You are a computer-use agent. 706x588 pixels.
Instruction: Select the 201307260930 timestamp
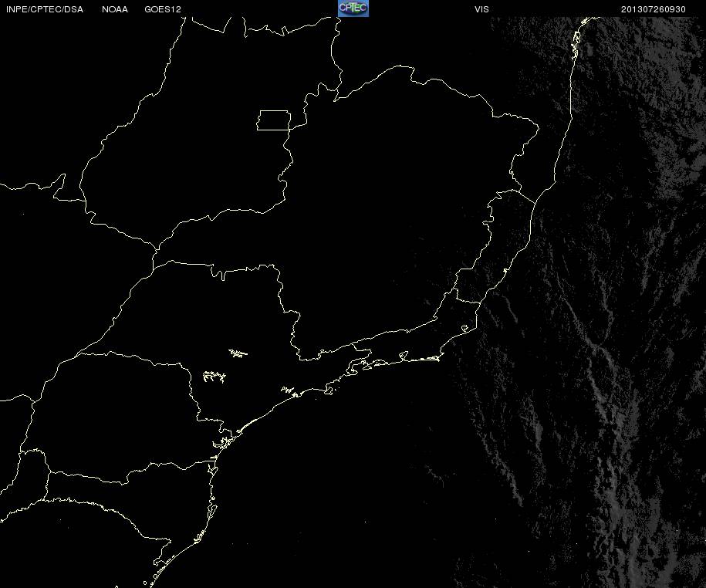653,9
